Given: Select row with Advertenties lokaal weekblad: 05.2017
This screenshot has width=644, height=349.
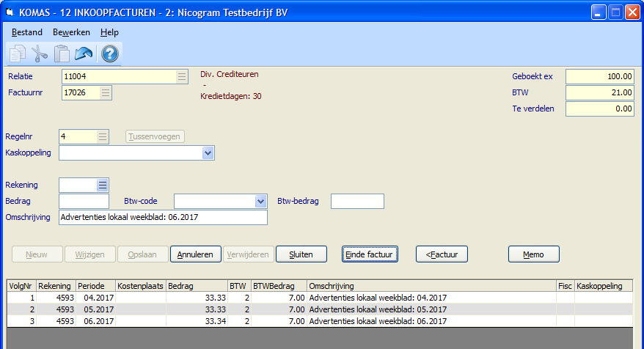Looking at the screenshot, I should [x=320, y=309].
